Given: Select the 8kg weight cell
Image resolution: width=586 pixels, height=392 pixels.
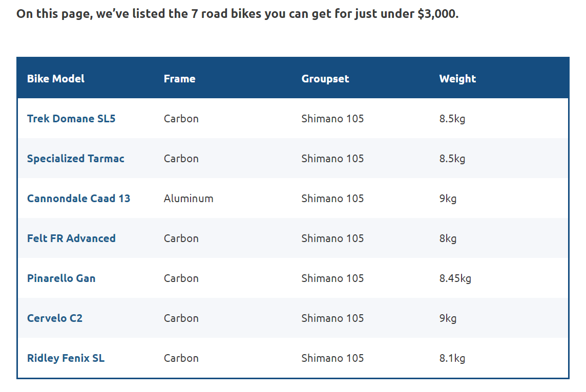Looking at the screenshot, I should tap(448, 238).
